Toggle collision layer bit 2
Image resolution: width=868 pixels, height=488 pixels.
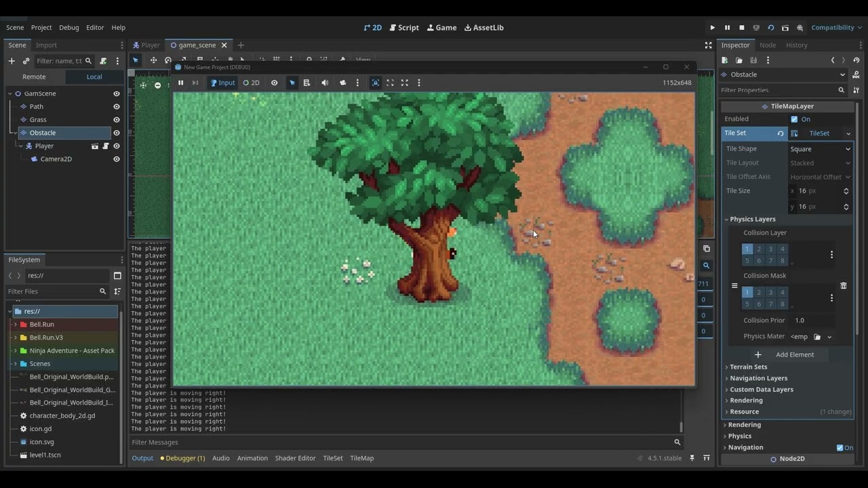[759, 249]
